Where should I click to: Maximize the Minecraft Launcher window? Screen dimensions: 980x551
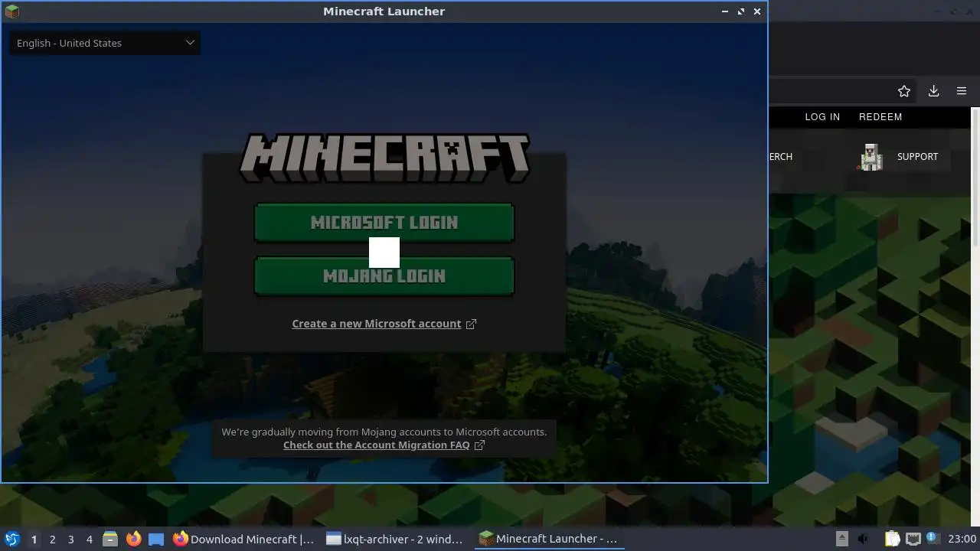[741, 11]
